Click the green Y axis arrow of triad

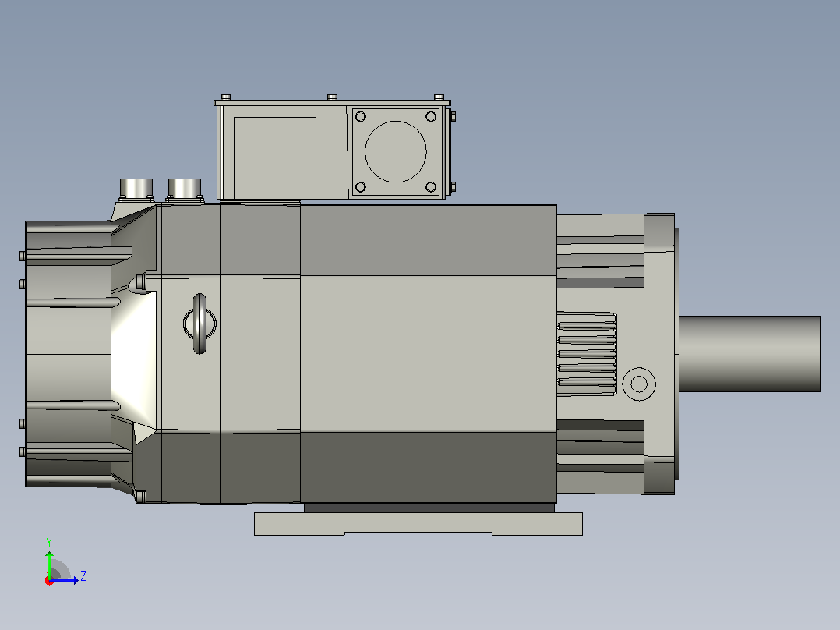click(x=49, y=563)
